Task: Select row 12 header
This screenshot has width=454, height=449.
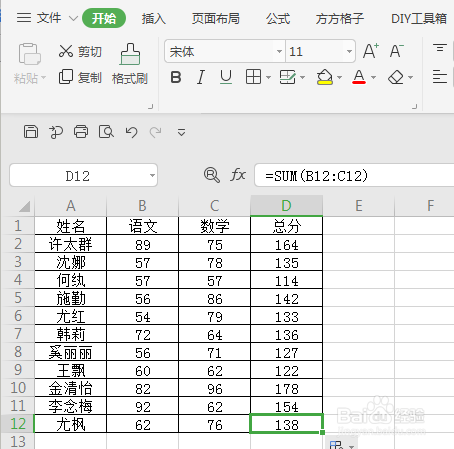Action: [17, 424]
